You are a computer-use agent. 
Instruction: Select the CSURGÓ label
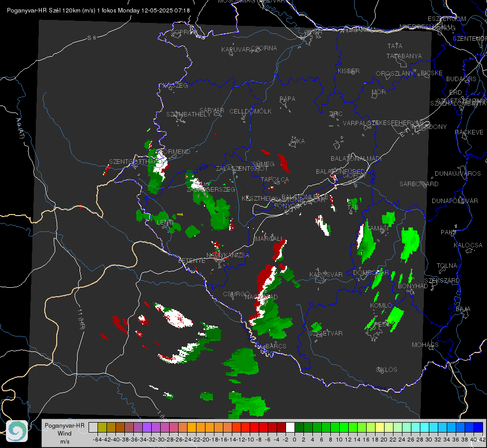click(236, 294)
